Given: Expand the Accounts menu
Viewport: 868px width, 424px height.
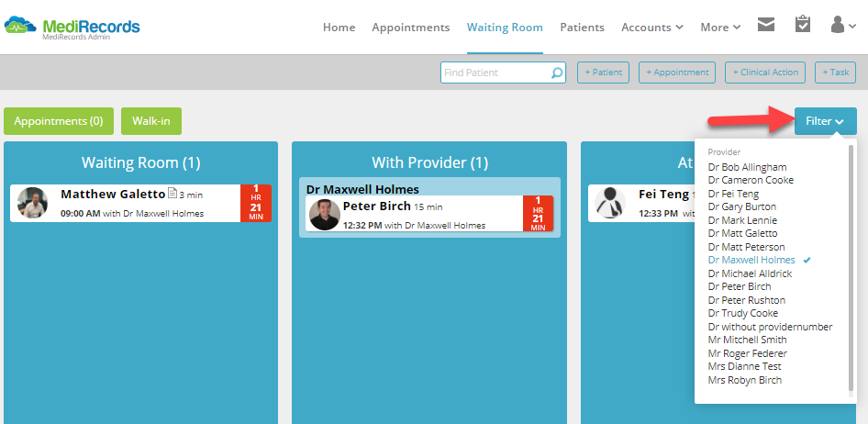Looking at the screenshot, I should [x=652, y=28].
